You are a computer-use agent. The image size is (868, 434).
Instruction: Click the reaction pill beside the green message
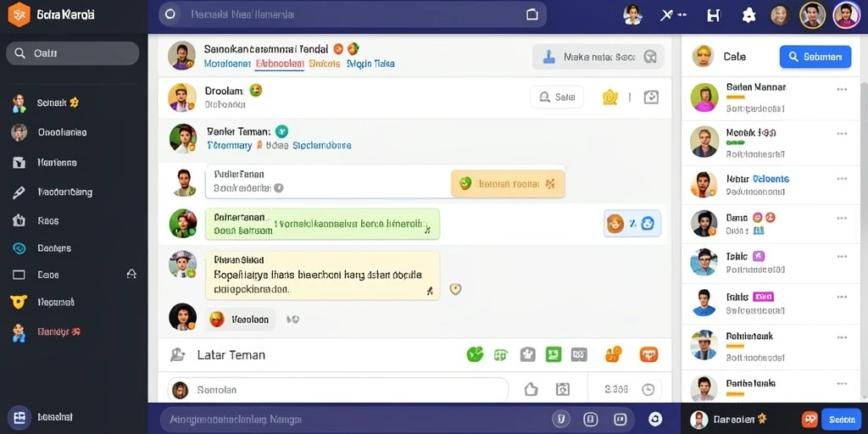pyautogui.click(x=632, y=224)
